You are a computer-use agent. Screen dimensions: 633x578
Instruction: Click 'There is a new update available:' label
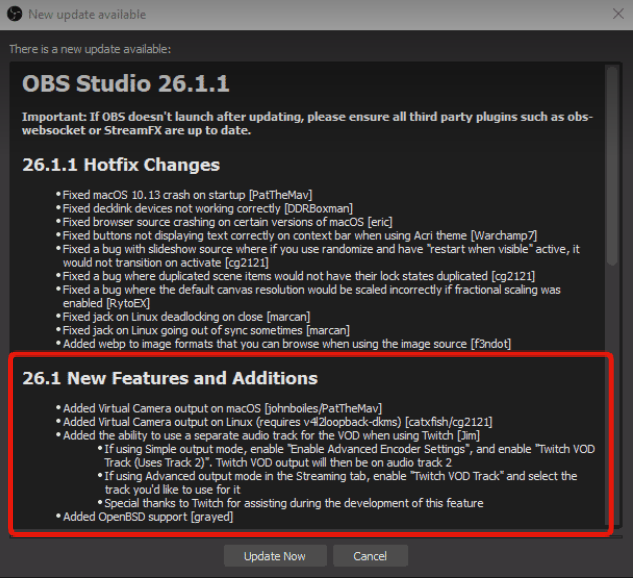(90, 49)
